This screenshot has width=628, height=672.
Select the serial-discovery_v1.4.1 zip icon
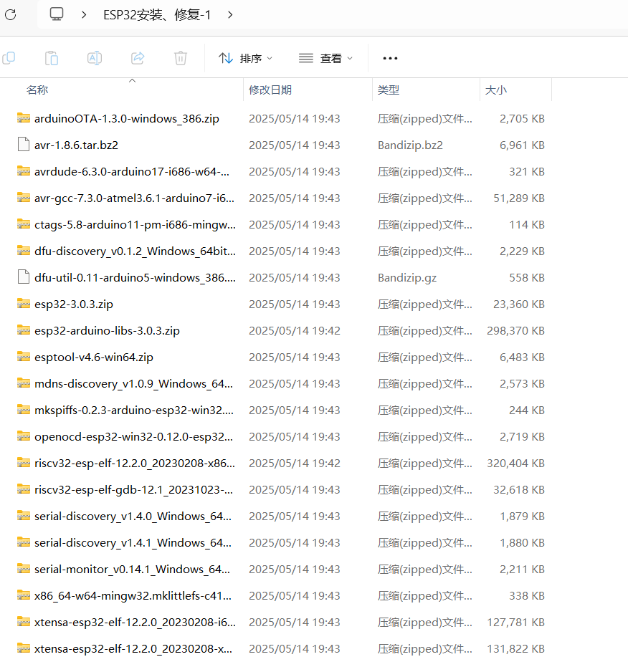(x=24, y=542)
